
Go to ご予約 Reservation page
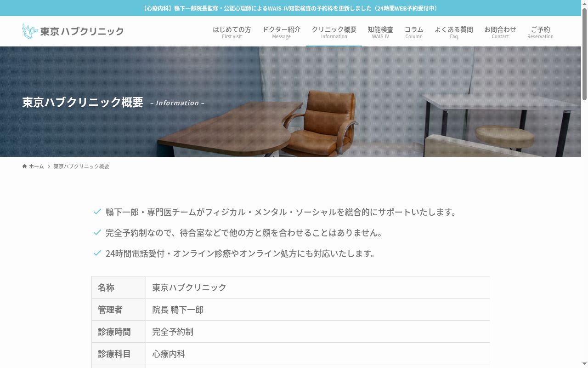(540, 32)
